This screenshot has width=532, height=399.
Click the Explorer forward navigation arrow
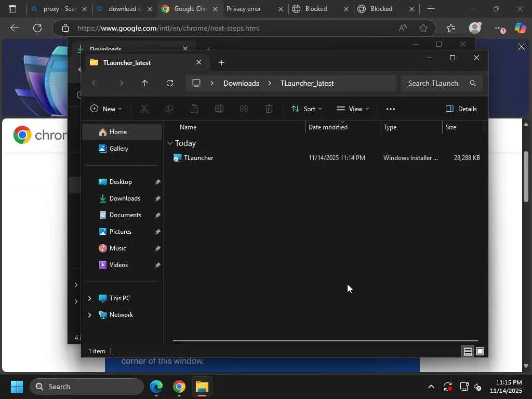pos(120,83)
